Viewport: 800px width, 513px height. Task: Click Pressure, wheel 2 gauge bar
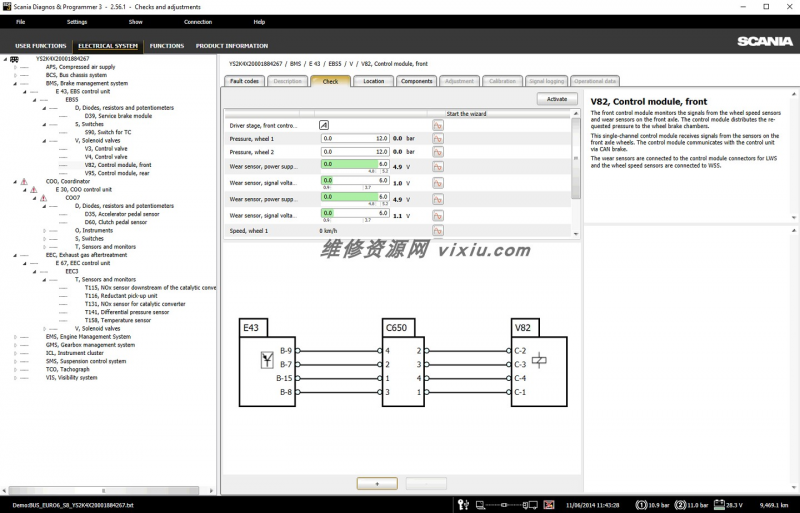tap(355, 152)
